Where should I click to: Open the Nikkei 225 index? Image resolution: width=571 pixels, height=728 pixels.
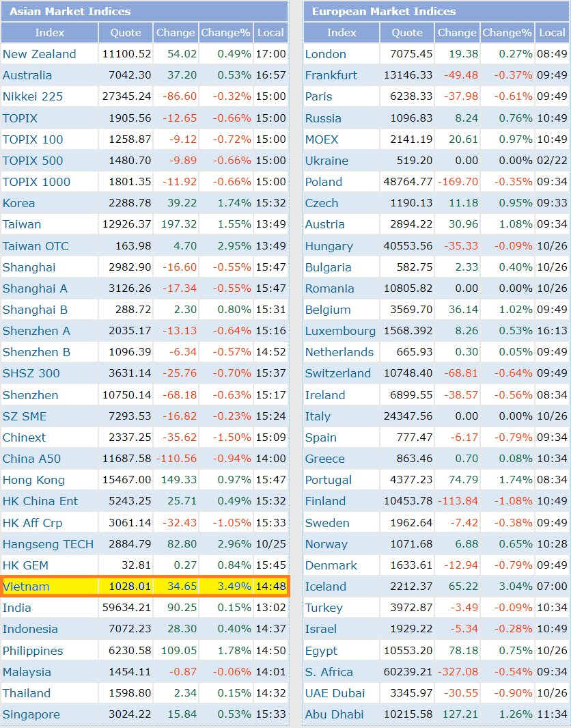pos(33,96)
